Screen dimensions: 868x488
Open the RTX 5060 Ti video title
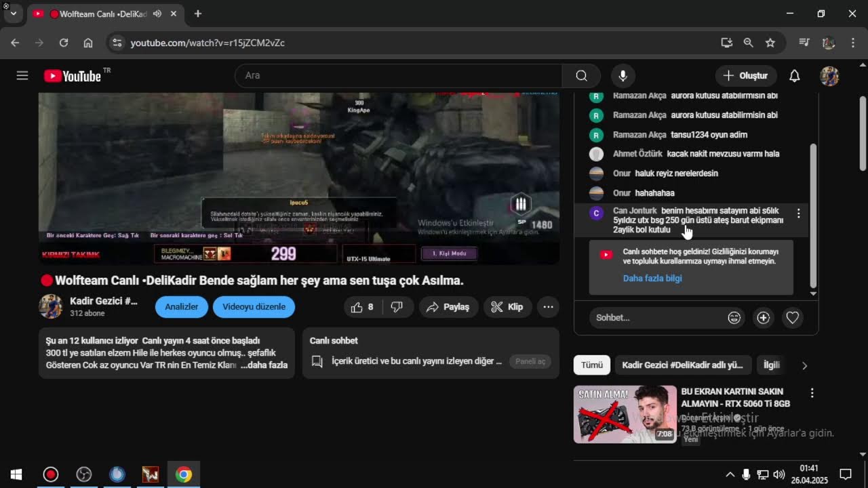point(736,398)
